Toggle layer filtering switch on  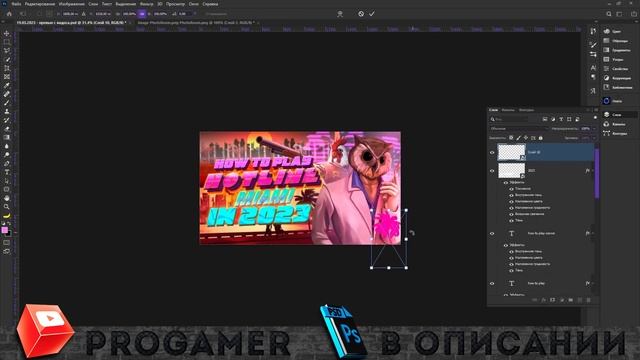(x=595, y=118)
